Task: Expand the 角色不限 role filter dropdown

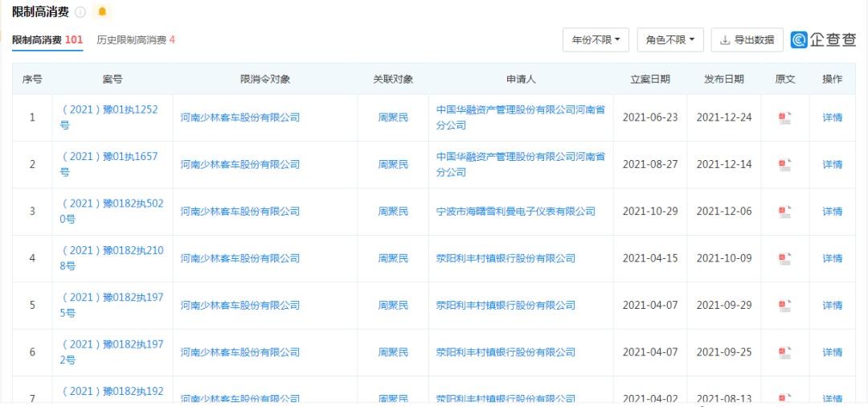Action: click(670, 39)
